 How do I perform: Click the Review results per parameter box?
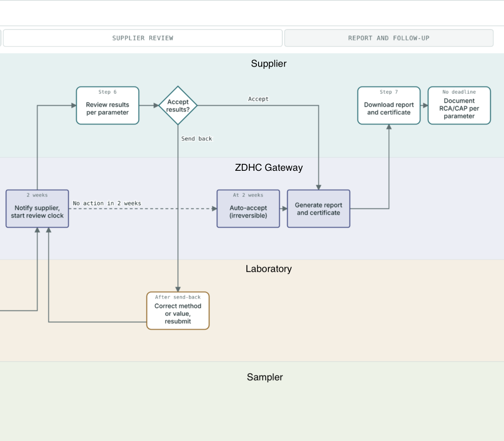pyautogui.click(x=108, y=106)
